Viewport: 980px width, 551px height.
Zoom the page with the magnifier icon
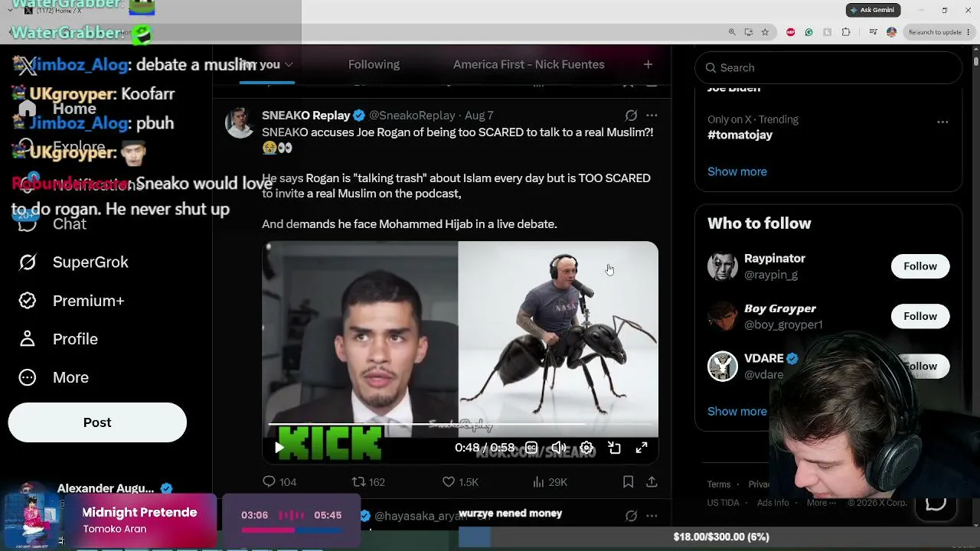tap(732, 32)
